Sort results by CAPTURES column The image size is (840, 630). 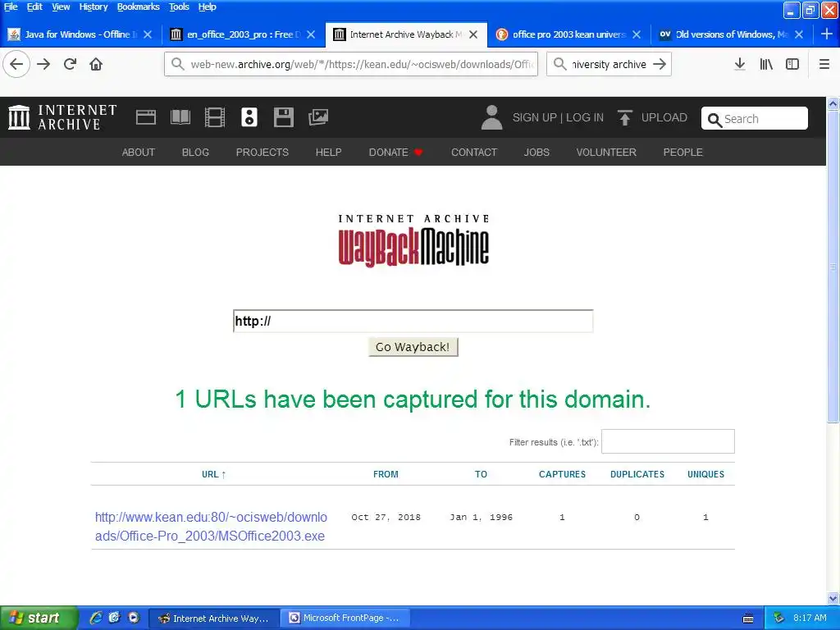(x=562, y=474)
